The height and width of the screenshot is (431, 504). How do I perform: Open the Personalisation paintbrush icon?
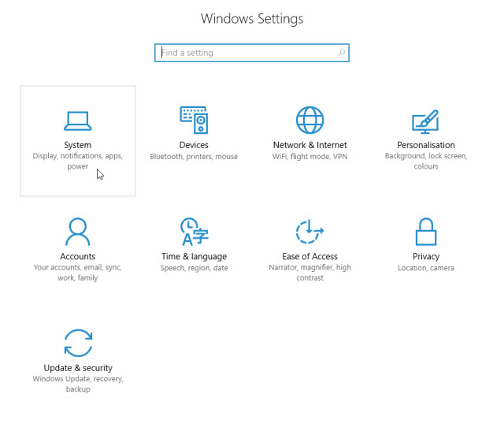pos(425,121)
